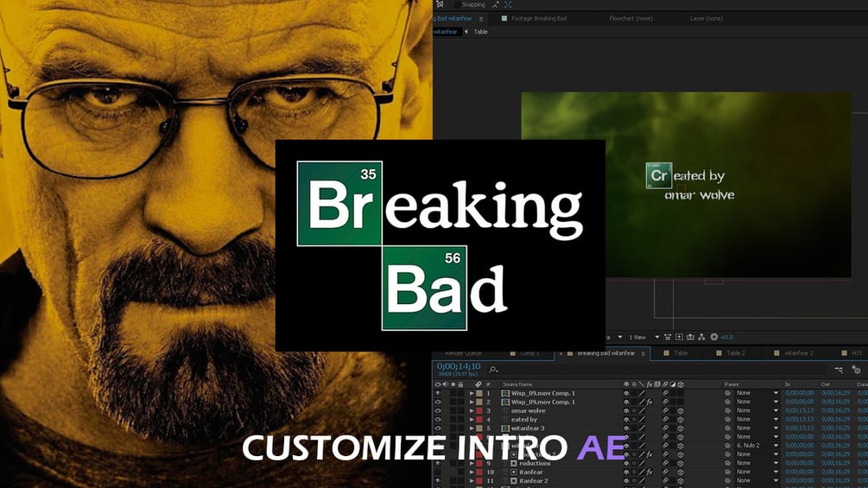
Task: Open Parent dropdown for itanfear 2 layer
Action: 757,481
